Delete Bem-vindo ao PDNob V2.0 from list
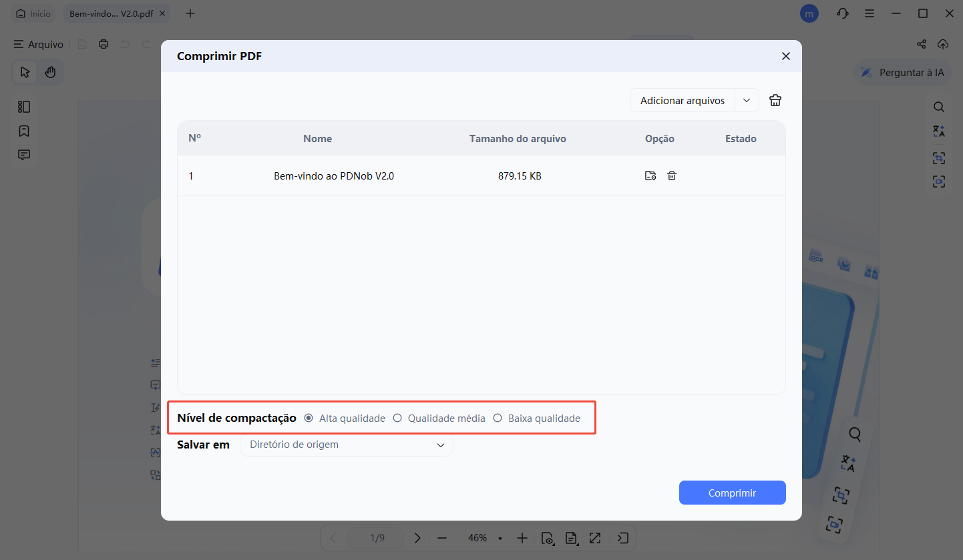 coord(672,176)
